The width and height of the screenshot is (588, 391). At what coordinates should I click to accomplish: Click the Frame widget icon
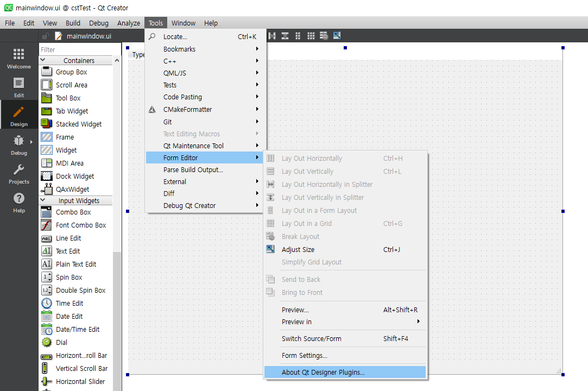47,137
